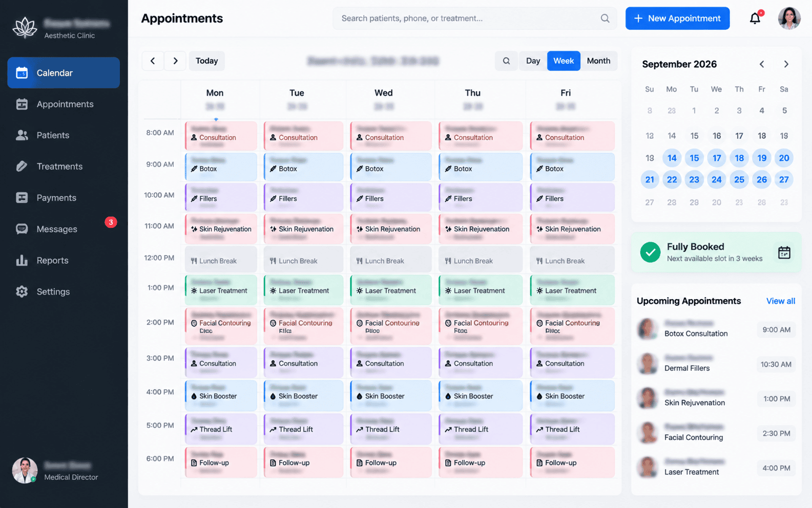Show previous month in the mini calendar
Screen dimensions: 812x508
[x=762, y=64]
